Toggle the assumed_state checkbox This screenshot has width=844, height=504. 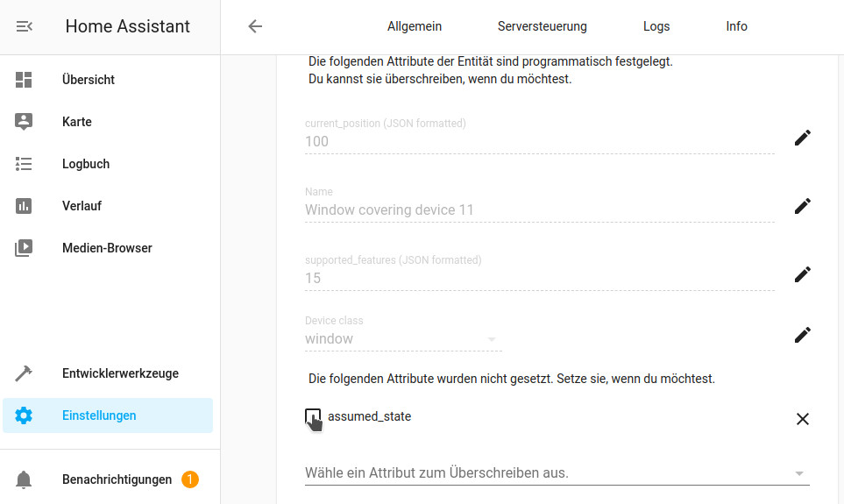312,416
